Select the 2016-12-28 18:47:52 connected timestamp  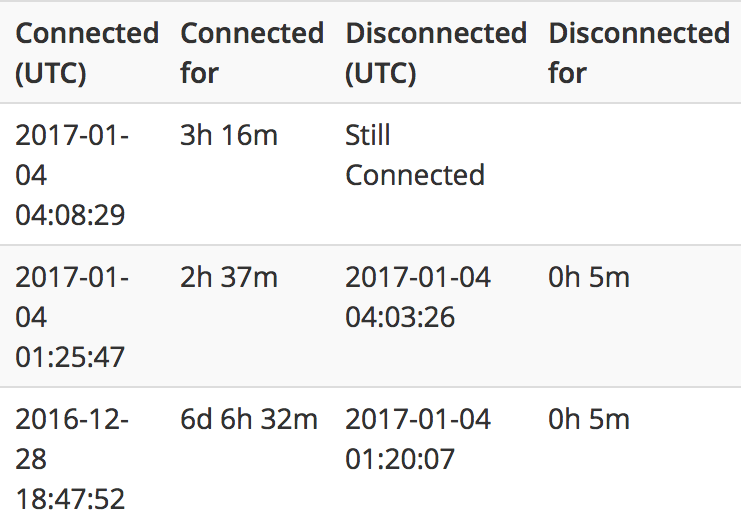[x=72, y=459]
